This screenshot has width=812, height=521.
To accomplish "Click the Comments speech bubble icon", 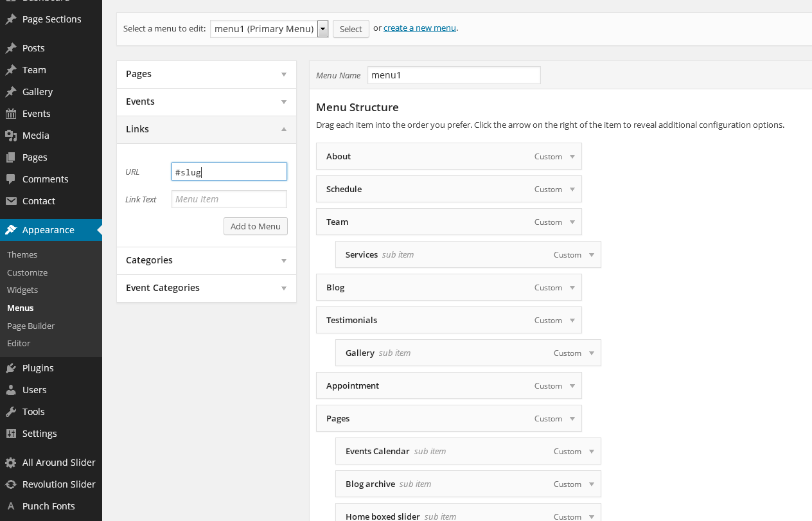I will pos(11,179).
